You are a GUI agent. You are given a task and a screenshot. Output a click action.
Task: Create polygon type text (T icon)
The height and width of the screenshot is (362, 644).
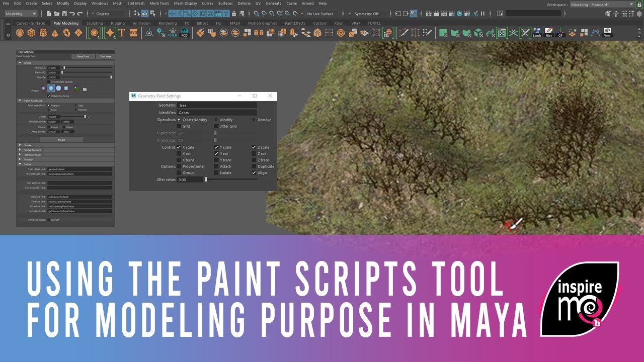click(x=121, y=33)
